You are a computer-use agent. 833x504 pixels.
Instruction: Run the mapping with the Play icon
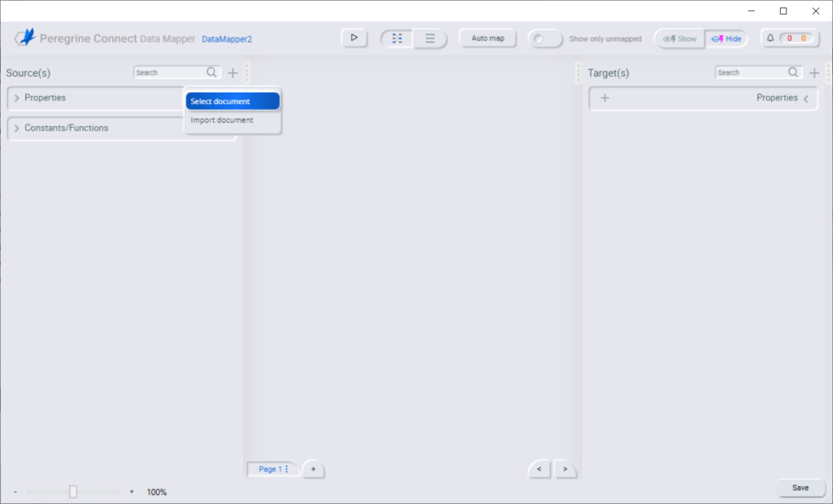click(x=354, y=37)
